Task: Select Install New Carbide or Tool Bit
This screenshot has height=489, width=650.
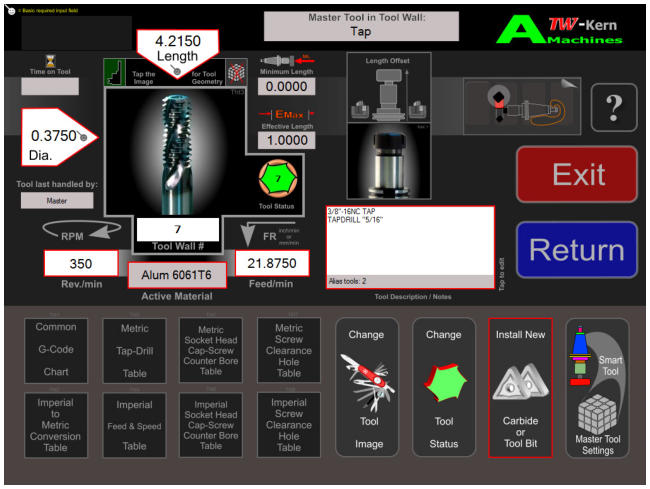Action: (x=520, y=387)
